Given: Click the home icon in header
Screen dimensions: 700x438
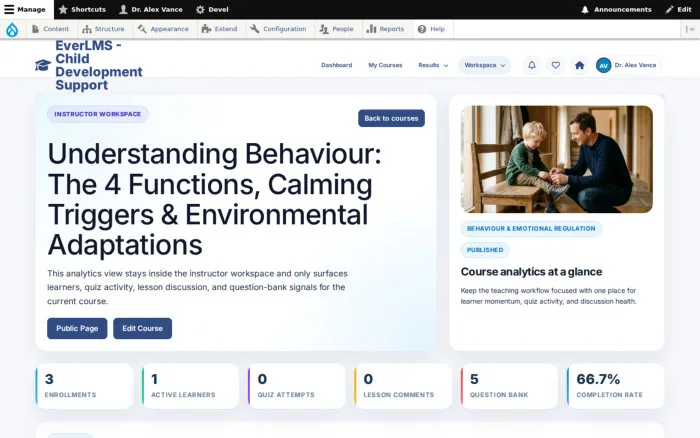Looking at the screenshot, I should [x=579, y=65].
